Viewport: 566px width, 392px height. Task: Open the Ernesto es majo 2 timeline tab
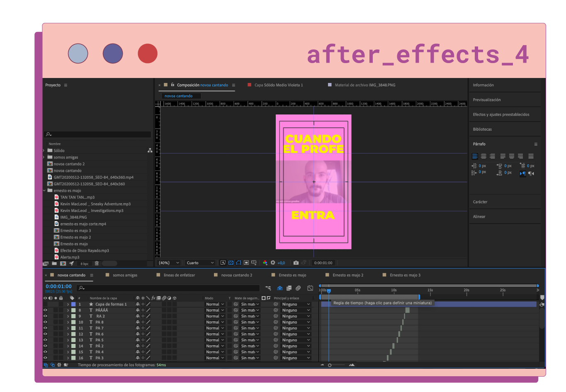click(348, 275)
